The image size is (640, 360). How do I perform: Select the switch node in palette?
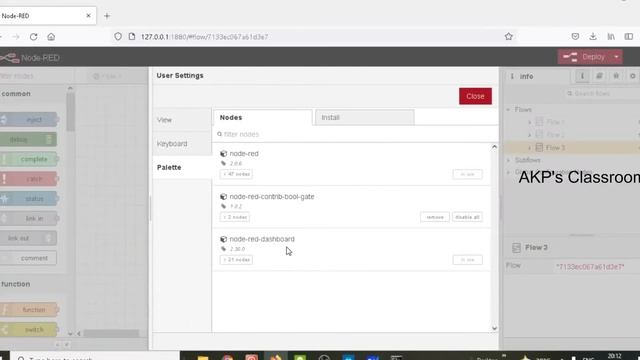click(29, 329)
